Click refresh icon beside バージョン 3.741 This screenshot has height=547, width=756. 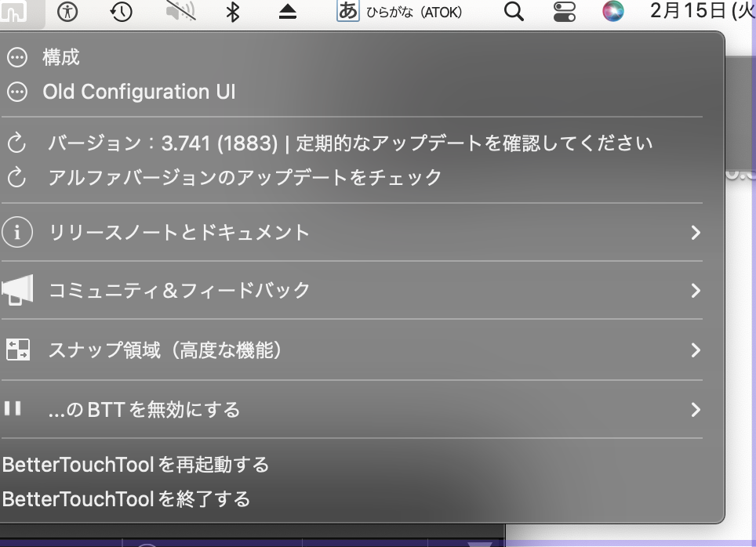coord(17,143)
